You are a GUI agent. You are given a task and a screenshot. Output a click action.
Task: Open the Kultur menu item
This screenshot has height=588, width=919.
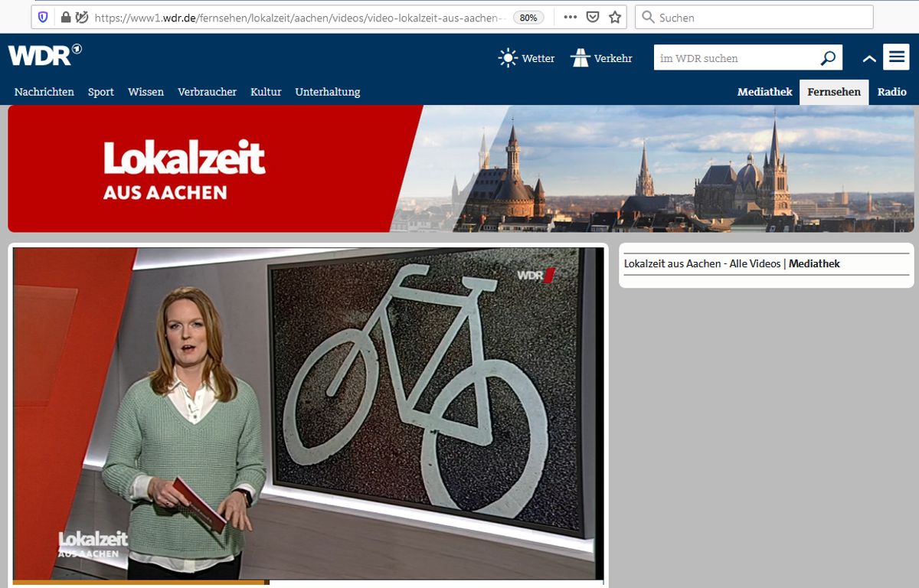pos(266,92)
